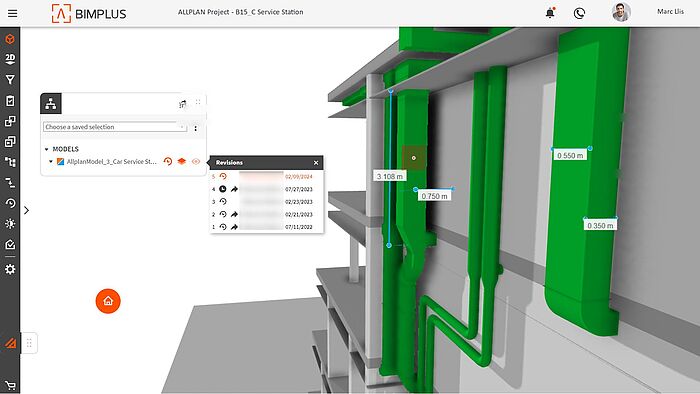Select the 3D cube view icon
Image resolution: width=700 pixels, height=394 pixels.
10,39
